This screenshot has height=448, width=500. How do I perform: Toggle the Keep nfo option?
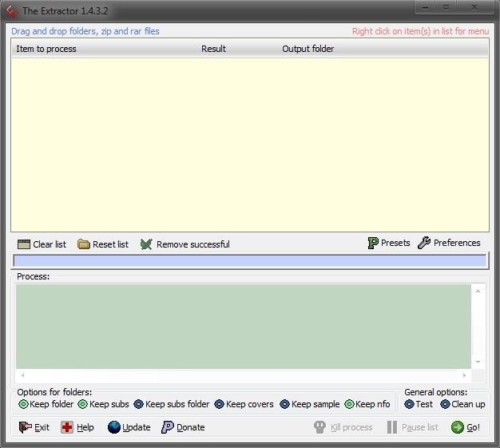coord(367,404)
